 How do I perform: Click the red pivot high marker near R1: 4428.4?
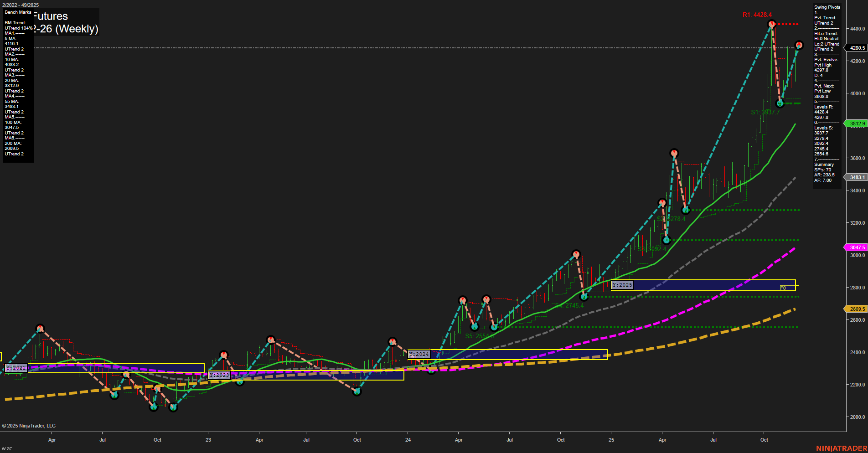click(x=771, y=24)
